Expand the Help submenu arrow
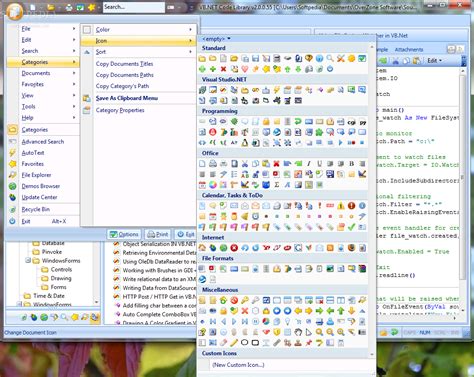474x377 pixels. [74, 118]
